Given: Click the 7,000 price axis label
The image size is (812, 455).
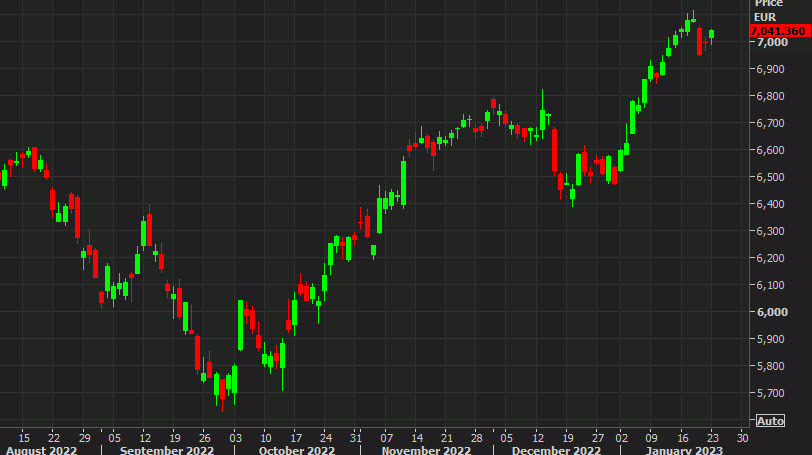Looking at the screenshot, I should pos(772,42).
